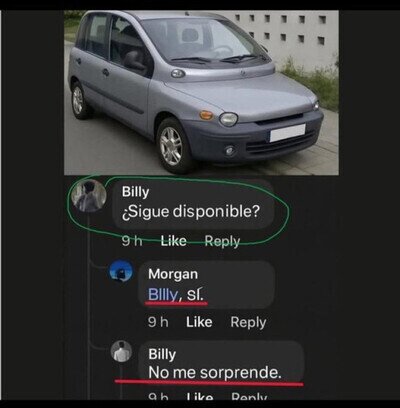
Task: Like Morgan's 'Billy, sí.' reply
Action: click(x=199, y=322)
